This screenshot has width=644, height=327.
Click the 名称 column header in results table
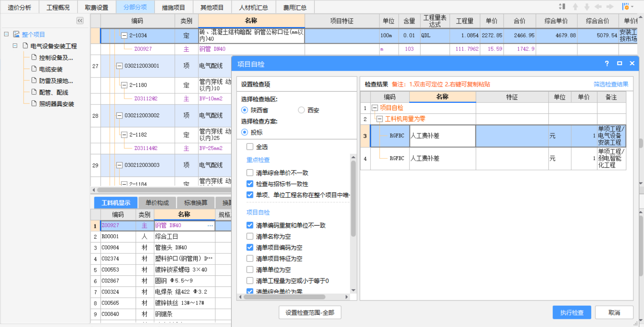(442, 97)
